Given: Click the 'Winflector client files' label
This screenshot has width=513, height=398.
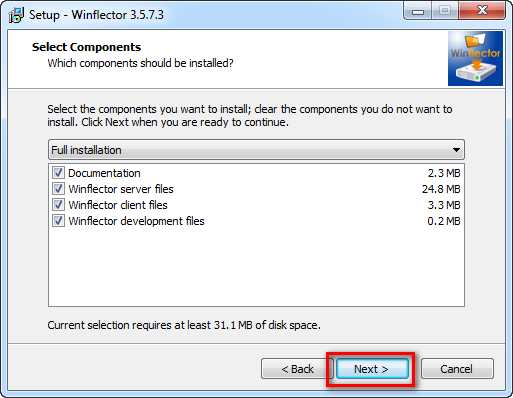Looking at the screenshot, I should click(118, 205).
